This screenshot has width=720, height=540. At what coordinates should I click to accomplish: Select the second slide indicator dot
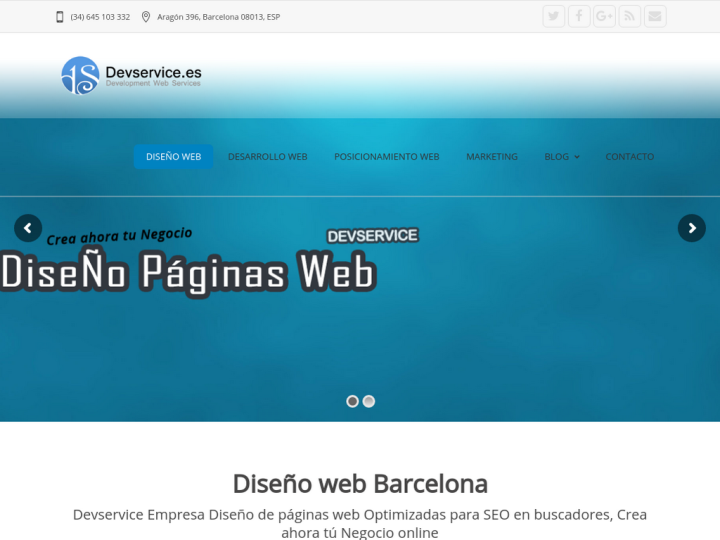pyautogui.click(x=369, y=401)
